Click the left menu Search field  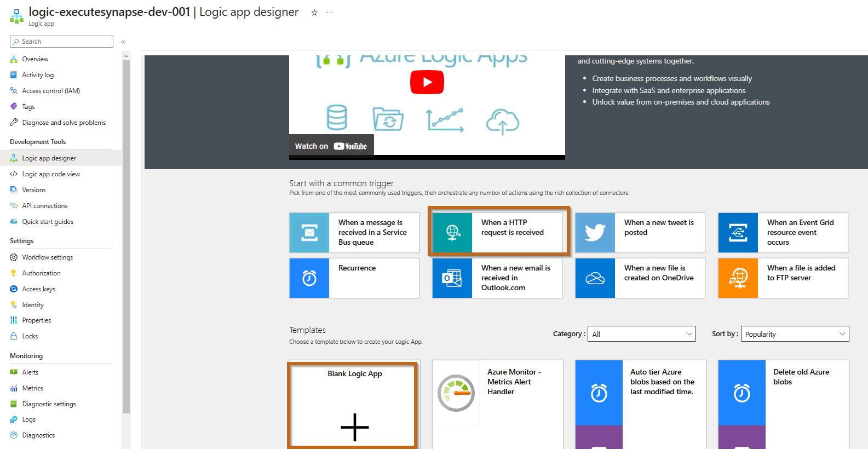point(61,42)
